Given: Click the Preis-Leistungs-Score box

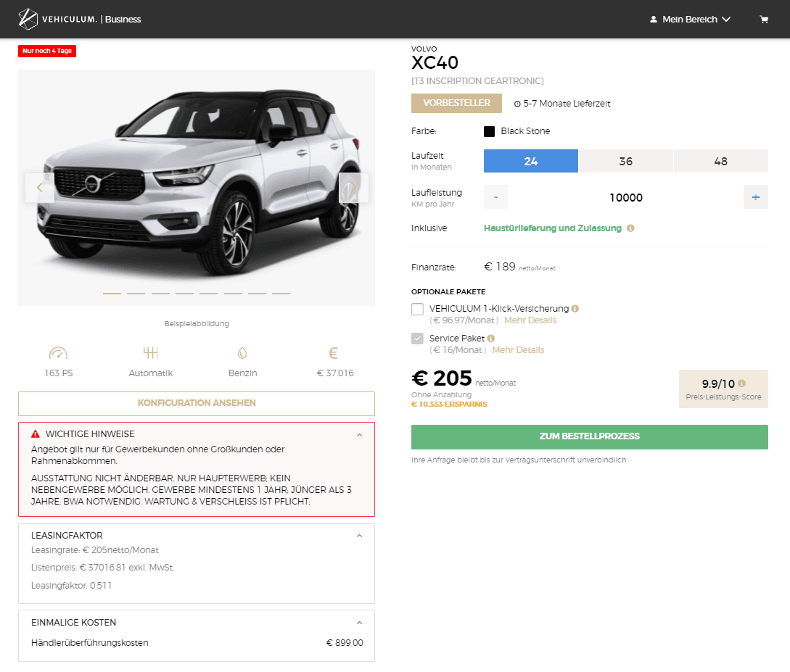Looking at the screenshot, I should coord(723,389).
